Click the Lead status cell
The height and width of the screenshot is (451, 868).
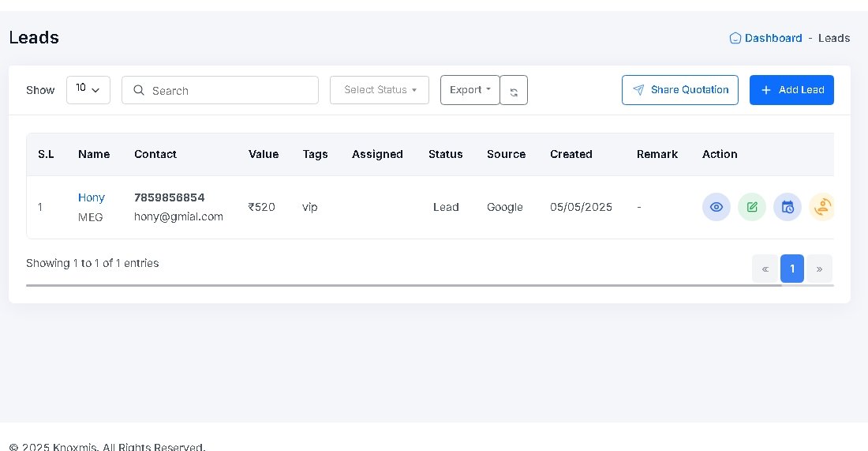pos(446,207)
